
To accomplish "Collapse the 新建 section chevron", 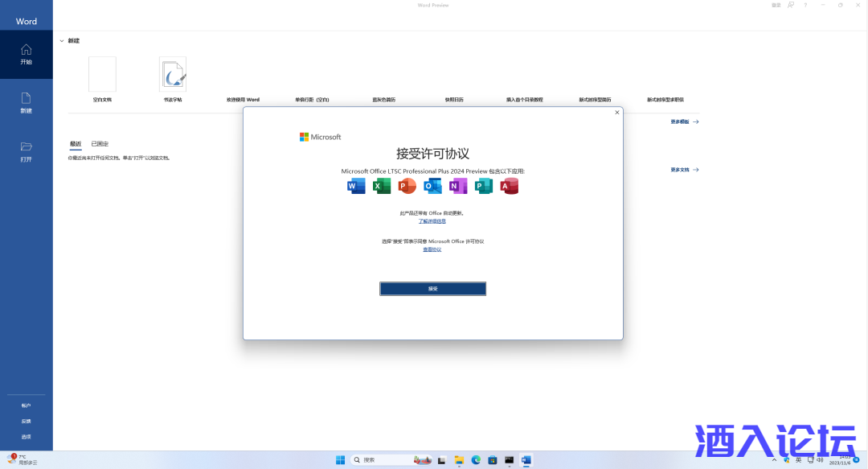I will tap(62, 40).
